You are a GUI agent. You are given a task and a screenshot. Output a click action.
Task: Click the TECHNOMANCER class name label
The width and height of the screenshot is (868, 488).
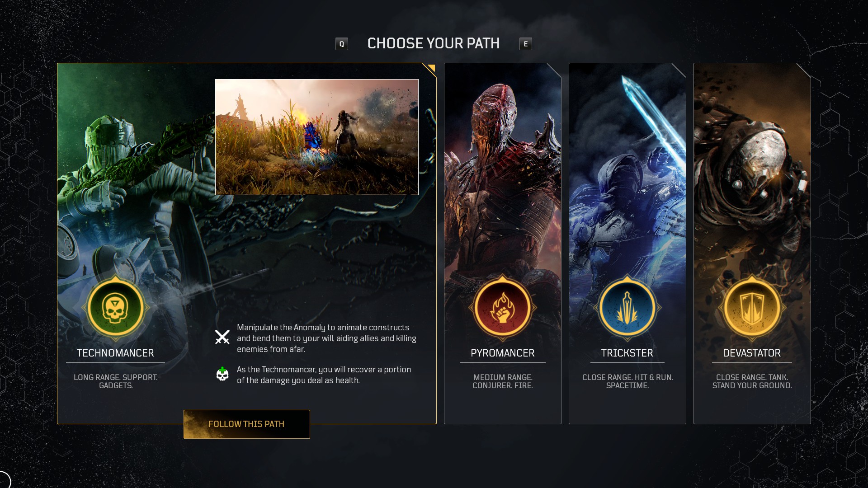point(115,353)
